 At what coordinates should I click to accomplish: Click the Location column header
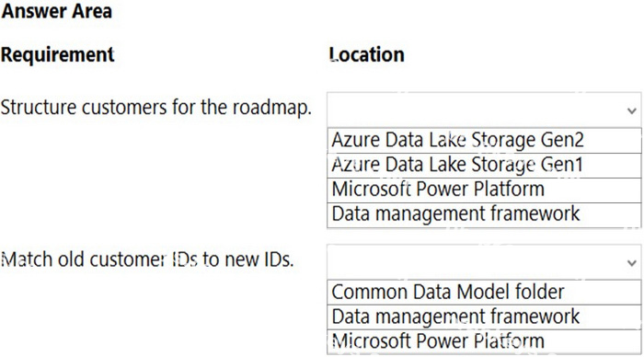(367, 54)
